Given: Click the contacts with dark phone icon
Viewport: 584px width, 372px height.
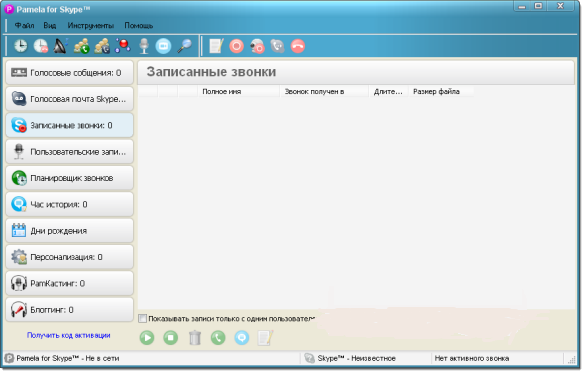Looking at the screenshot, I should click(102, 46).
